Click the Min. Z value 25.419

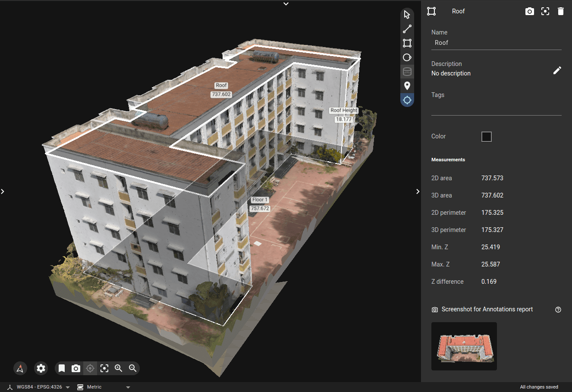[490, 247]
